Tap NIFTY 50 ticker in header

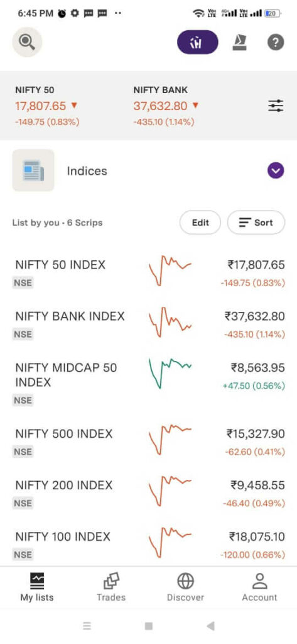click(47, 106)
